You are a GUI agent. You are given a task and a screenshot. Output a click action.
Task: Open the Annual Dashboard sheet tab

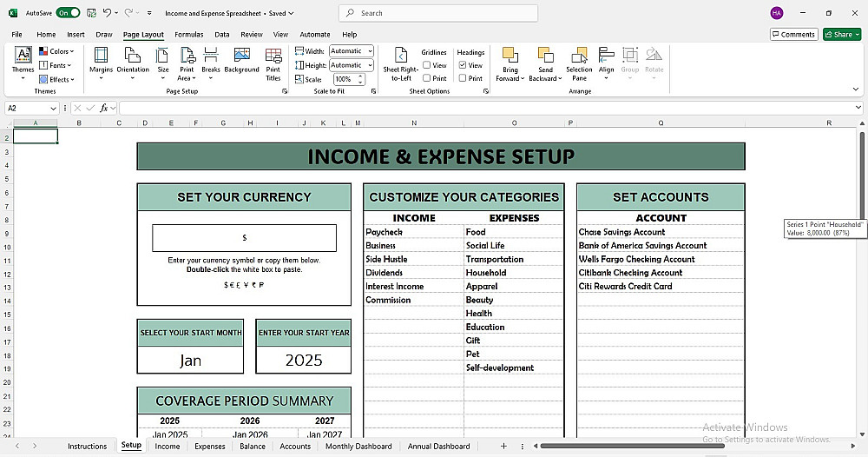438,446
